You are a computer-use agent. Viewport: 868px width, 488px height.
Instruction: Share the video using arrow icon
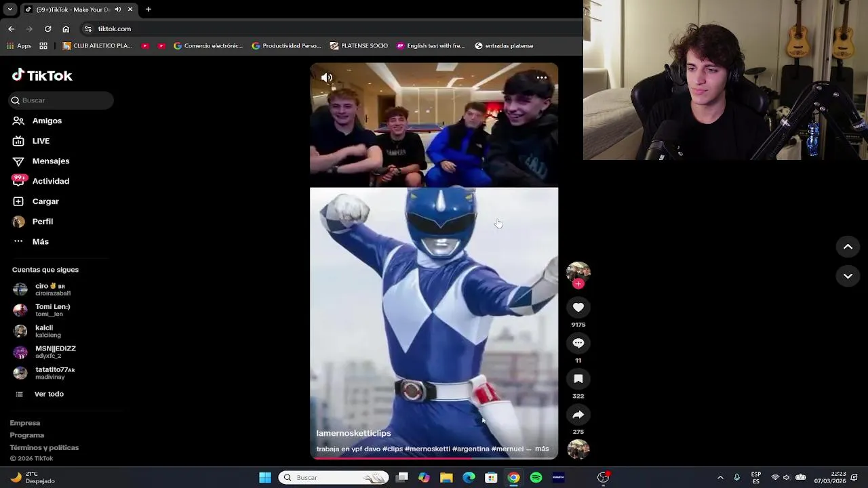578,414
